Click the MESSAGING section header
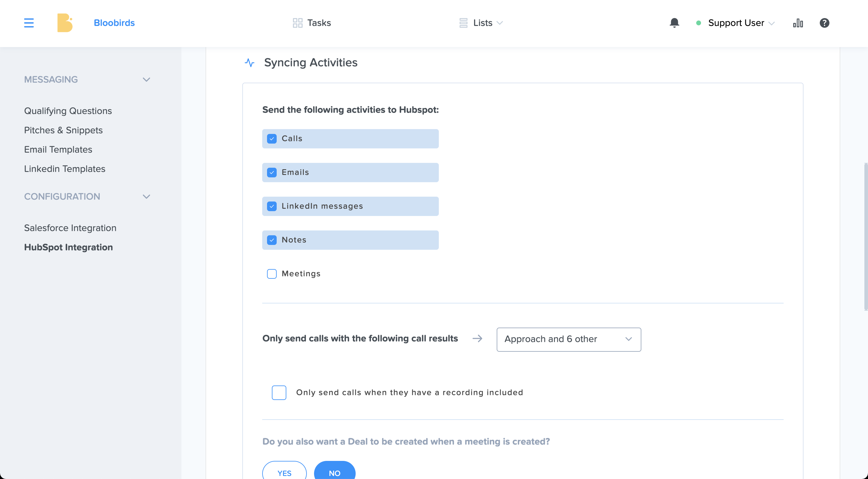 51,80
